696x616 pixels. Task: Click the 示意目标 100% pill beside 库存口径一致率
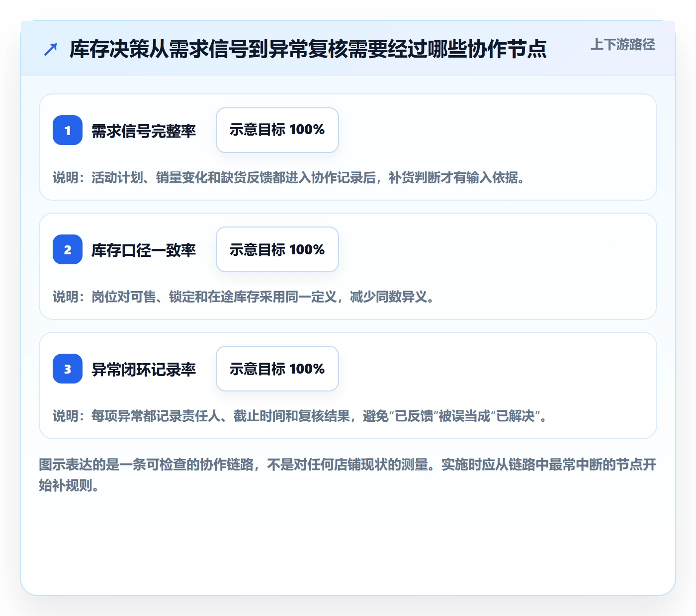click(x=277, y=249)
